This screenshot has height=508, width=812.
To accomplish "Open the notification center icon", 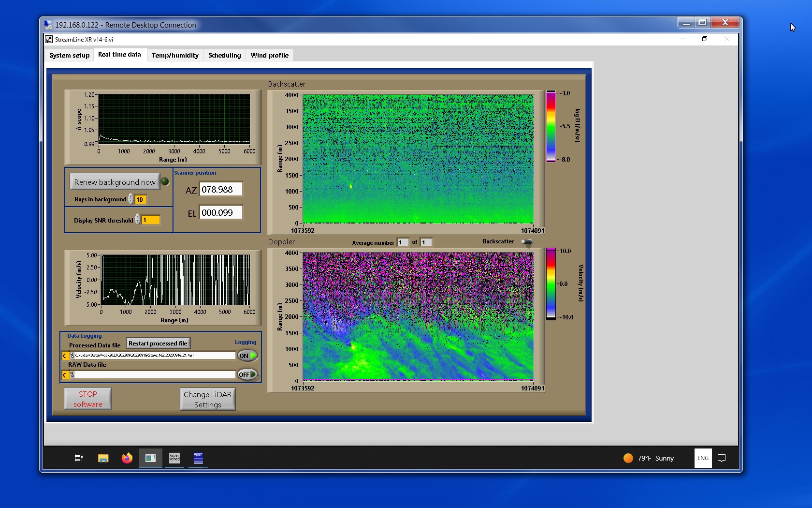I will click(722, 458).
